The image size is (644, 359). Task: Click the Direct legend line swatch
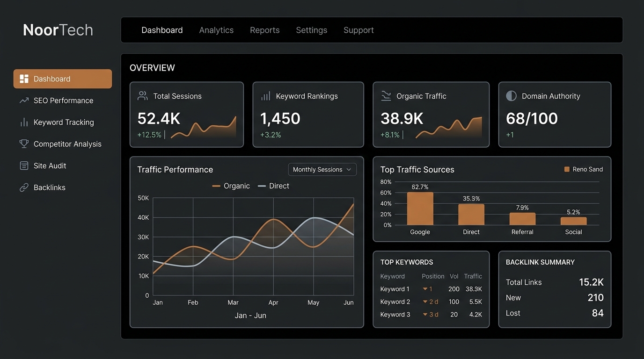(x=262, y=186)
